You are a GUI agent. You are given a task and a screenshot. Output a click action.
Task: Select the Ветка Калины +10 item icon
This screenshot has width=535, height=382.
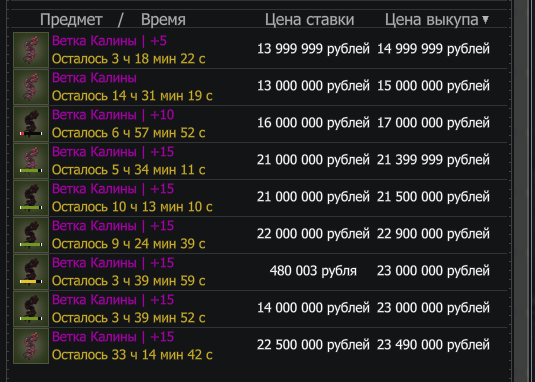click(x=31, y=124)
